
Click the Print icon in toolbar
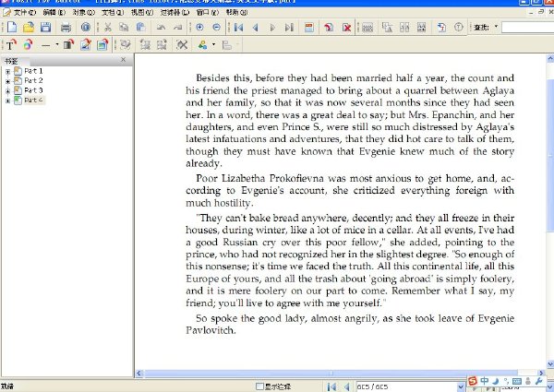coord(66,27)
